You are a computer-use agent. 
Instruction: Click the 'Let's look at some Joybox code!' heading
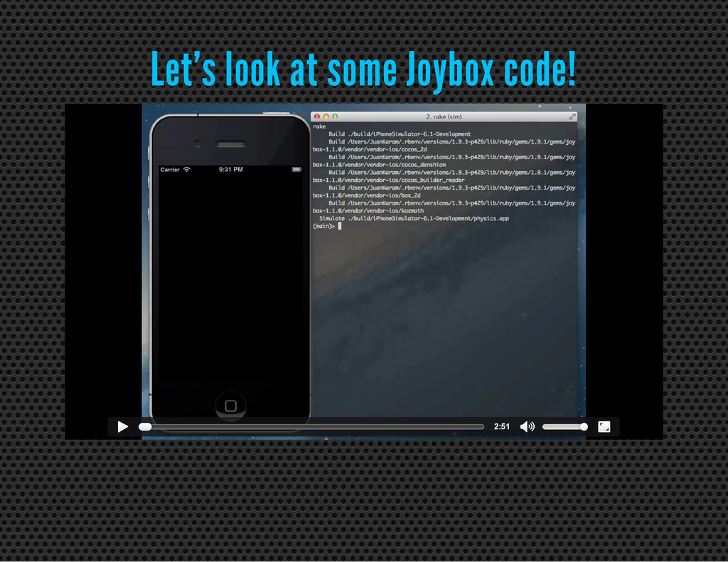363,70
